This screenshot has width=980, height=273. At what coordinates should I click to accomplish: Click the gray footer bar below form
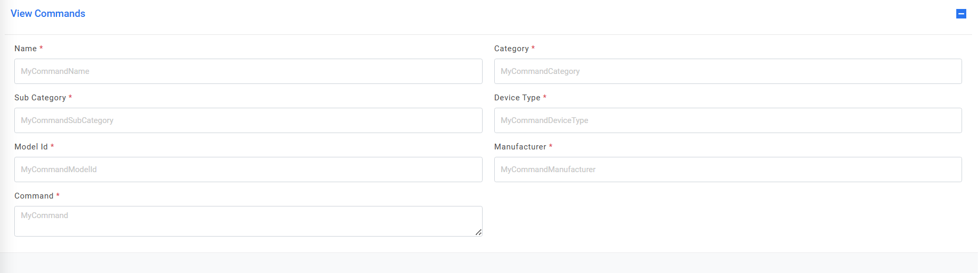click(489, 263)
